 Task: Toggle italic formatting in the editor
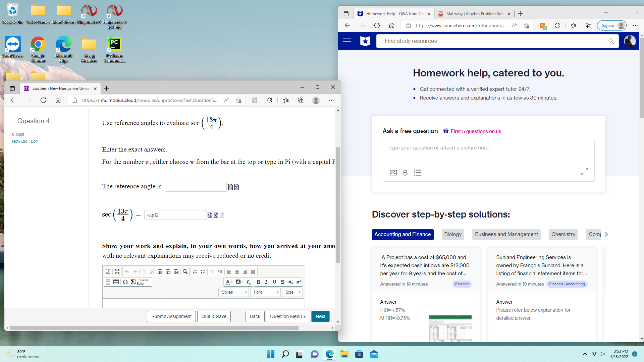click(266, 282)
